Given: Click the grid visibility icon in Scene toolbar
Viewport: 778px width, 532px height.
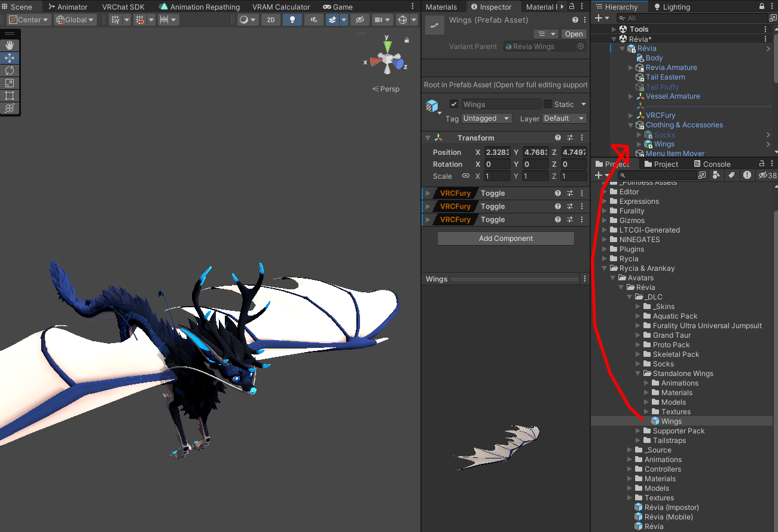Looking at the screenshot, I should [116, 20].
